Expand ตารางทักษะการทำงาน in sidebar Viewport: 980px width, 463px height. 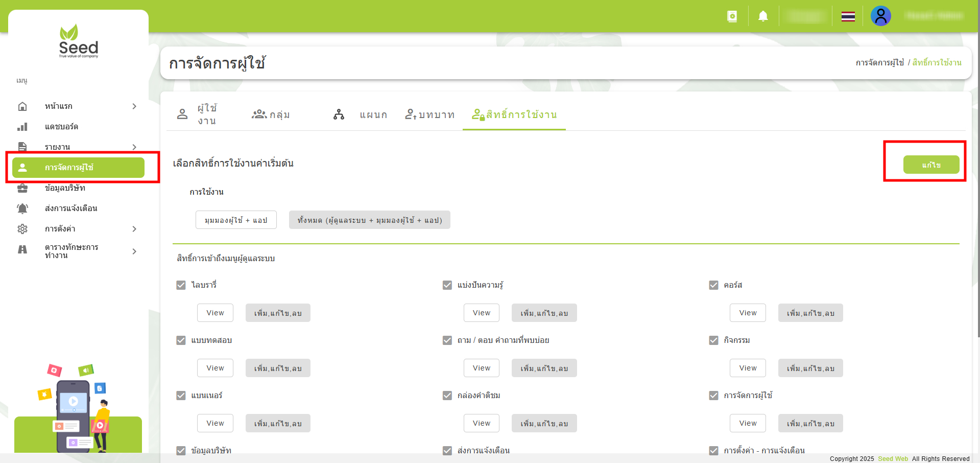134,251
